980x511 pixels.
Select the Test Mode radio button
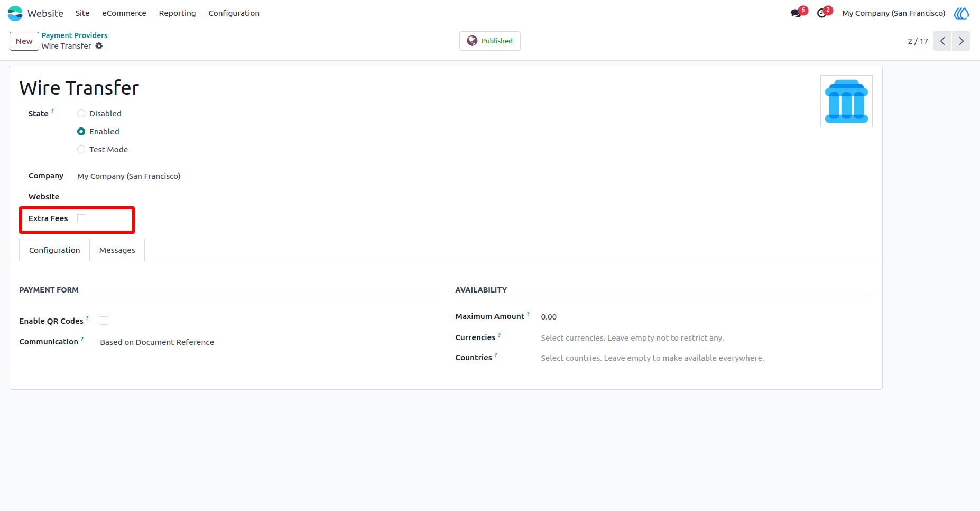[81, 150]
